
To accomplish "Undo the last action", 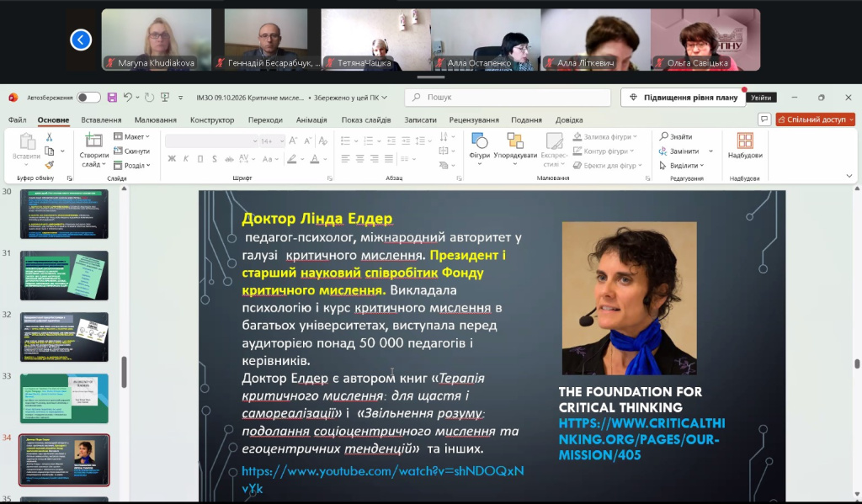I will tap(128, 98).
